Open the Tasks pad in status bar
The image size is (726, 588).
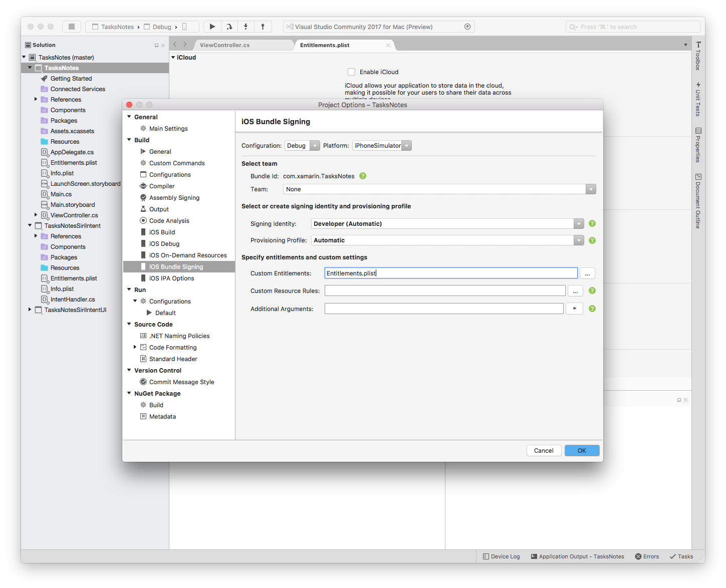click(x=681, y=556)
